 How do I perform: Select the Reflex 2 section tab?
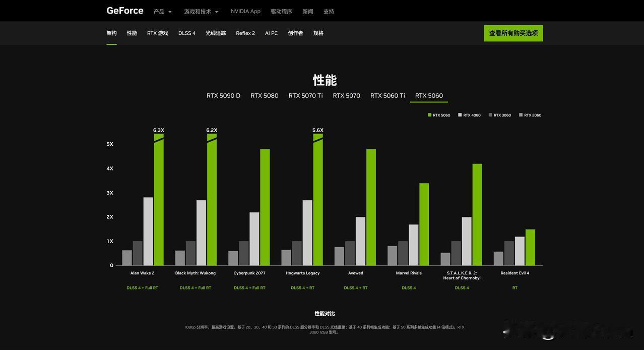pos(245,33)
